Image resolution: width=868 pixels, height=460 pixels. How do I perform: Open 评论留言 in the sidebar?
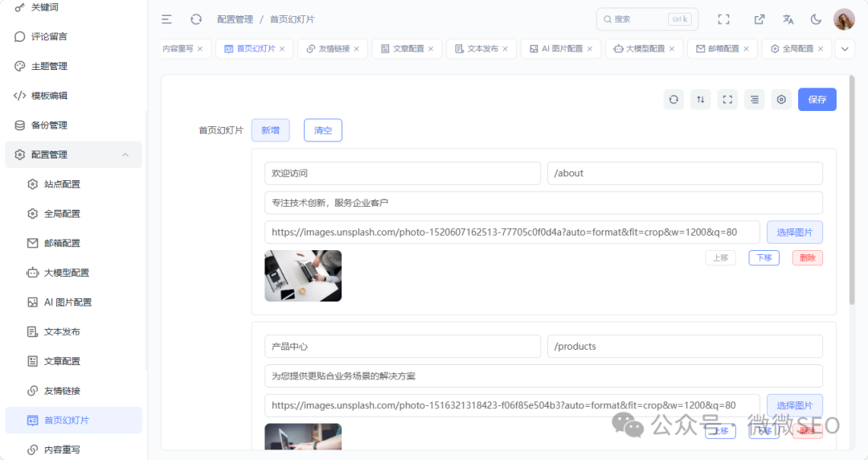point(74,36)
